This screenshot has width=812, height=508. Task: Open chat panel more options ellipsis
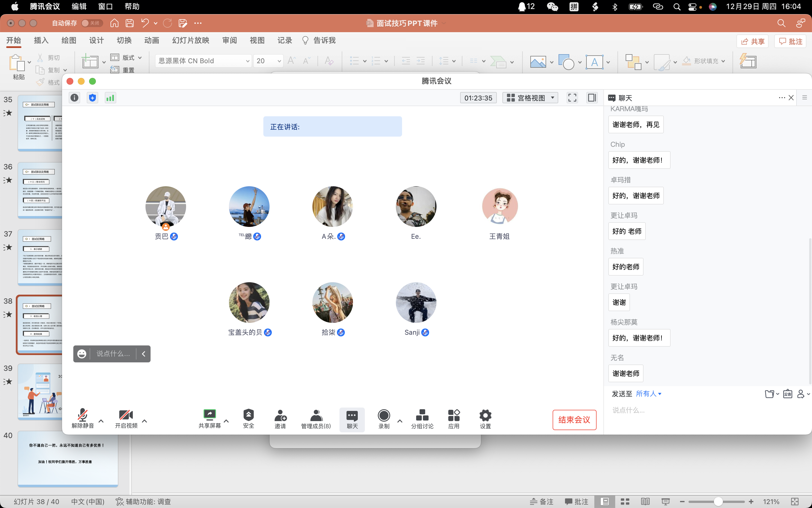click(x=782, y=98)
